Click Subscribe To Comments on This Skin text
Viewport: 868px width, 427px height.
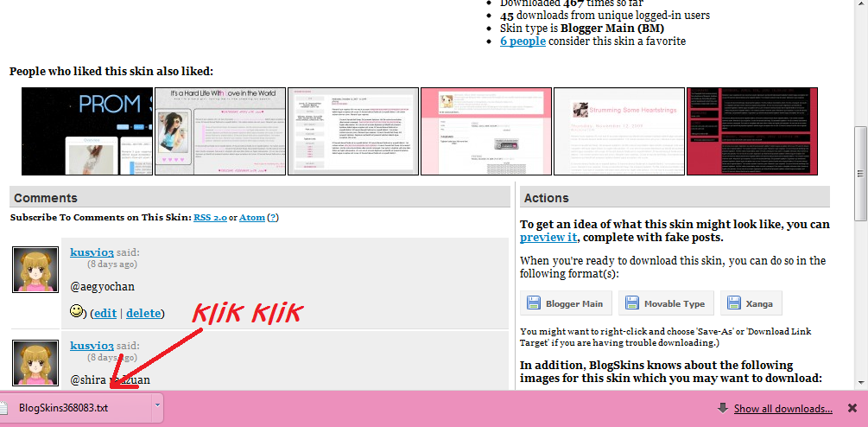tap(100, 218)
